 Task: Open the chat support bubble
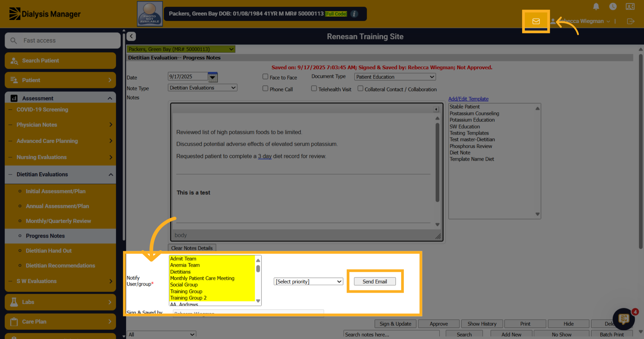tap(624, 319)
